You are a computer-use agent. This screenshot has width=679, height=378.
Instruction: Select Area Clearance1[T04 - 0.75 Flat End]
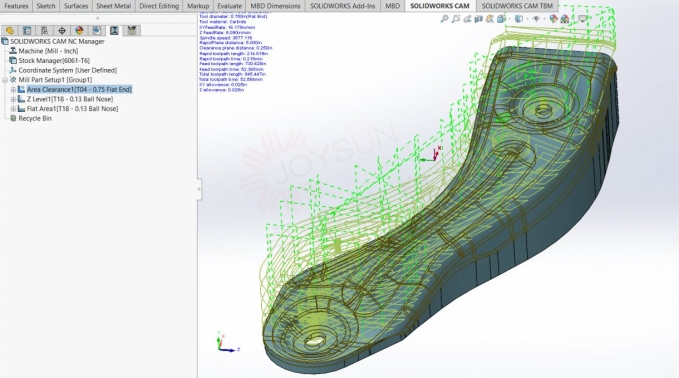click(x=79, y=90)
